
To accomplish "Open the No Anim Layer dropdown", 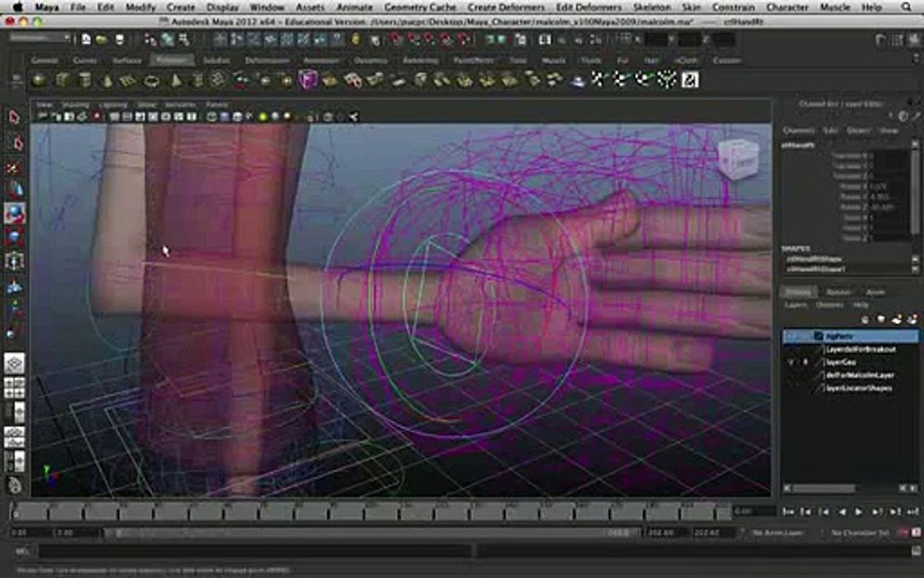I will [777, 532].
